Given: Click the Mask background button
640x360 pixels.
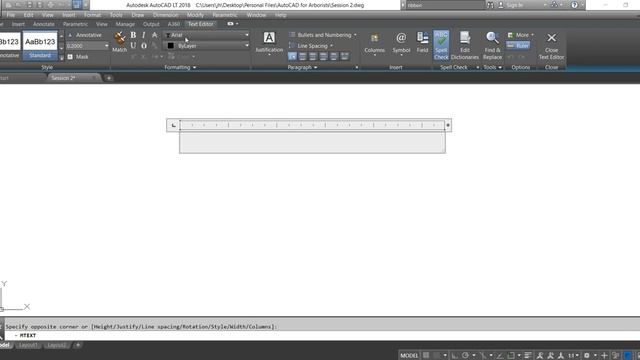Looking at the screenshot, I should 78,57.
